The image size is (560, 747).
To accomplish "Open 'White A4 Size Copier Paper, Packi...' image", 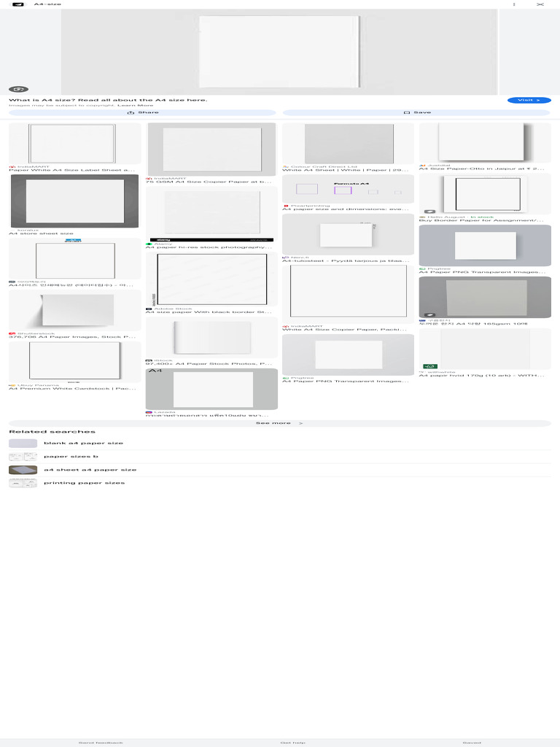I will (348, 295).
